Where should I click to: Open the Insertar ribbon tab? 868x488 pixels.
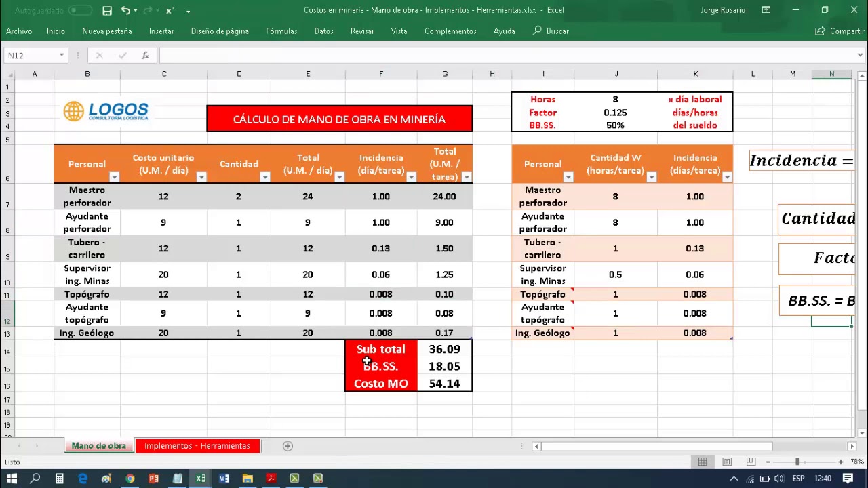(161, 31)
